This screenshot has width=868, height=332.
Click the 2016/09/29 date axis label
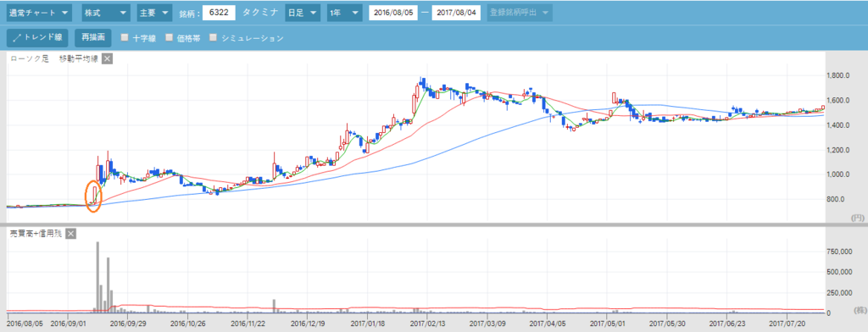point(128,323)
